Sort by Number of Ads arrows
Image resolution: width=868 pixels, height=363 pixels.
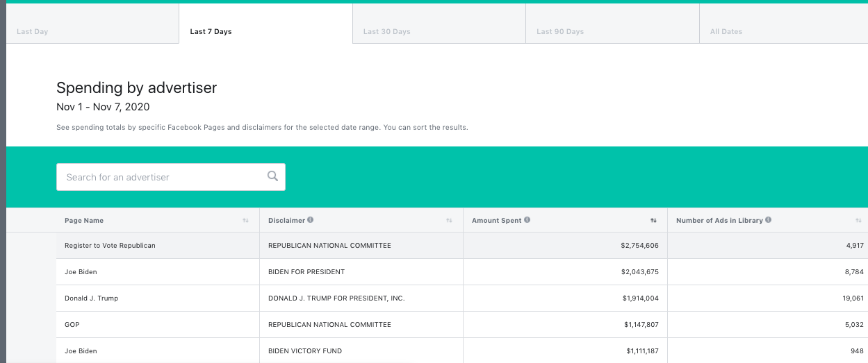(x=858, y=221)
